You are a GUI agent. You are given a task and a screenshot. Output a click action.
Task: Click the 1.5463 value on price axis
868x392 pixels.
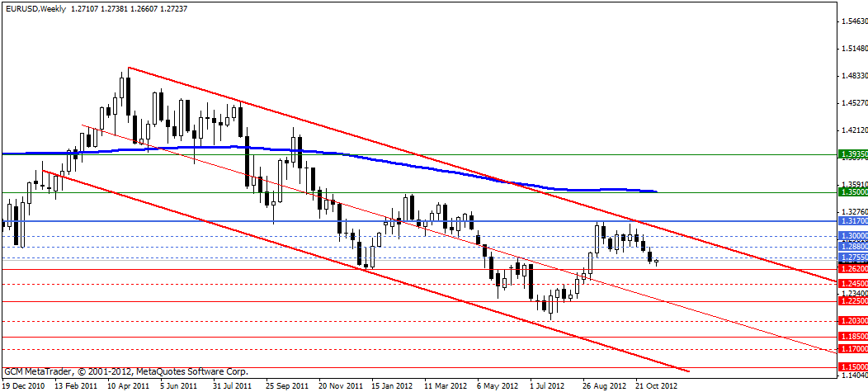point(854,21)
